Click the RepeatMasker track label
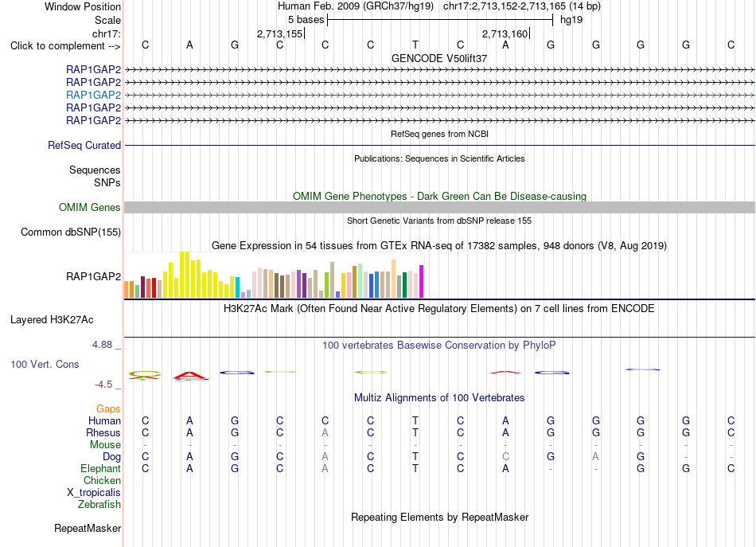 coord(88,528)
